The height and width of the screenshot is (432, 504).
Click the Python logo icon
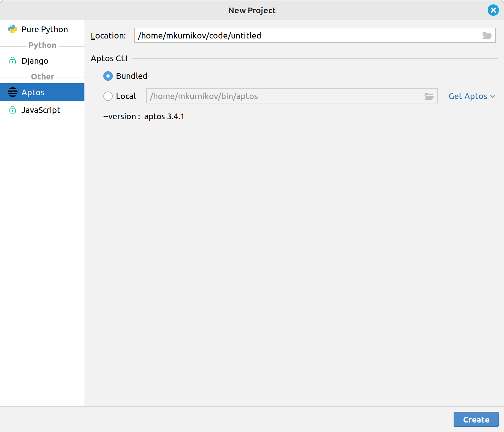click(13, 29)
